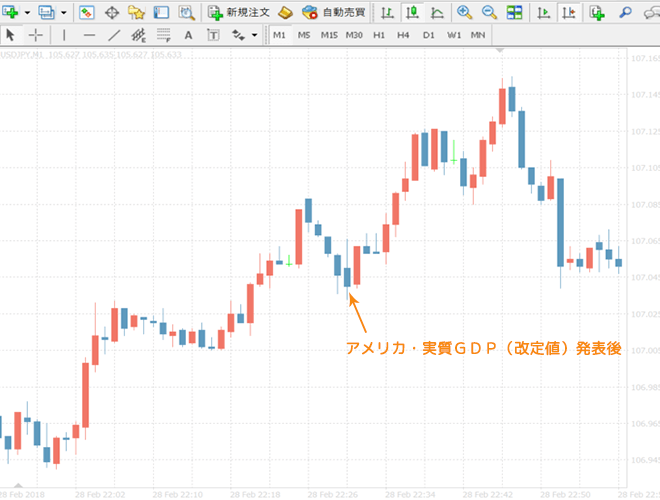The height and width of the screenshot is (500, 660).
Task: Switch timeframe to W1
Action: [454, 35]
